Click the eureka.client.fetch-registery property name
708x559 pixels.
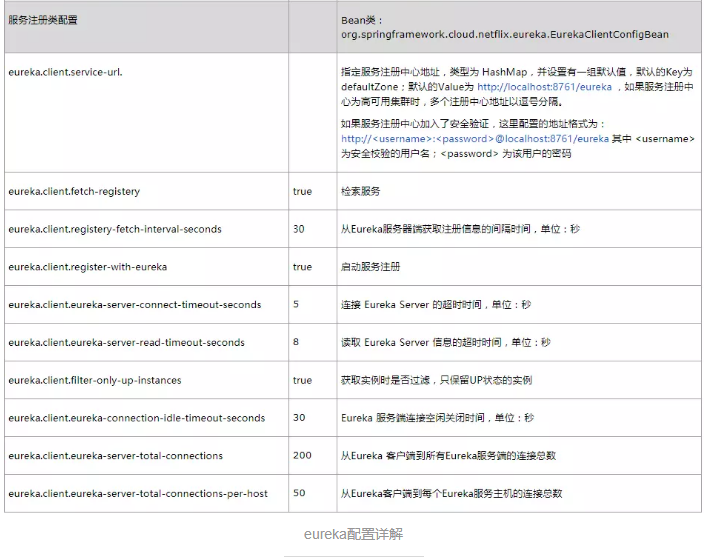[74, 191]
